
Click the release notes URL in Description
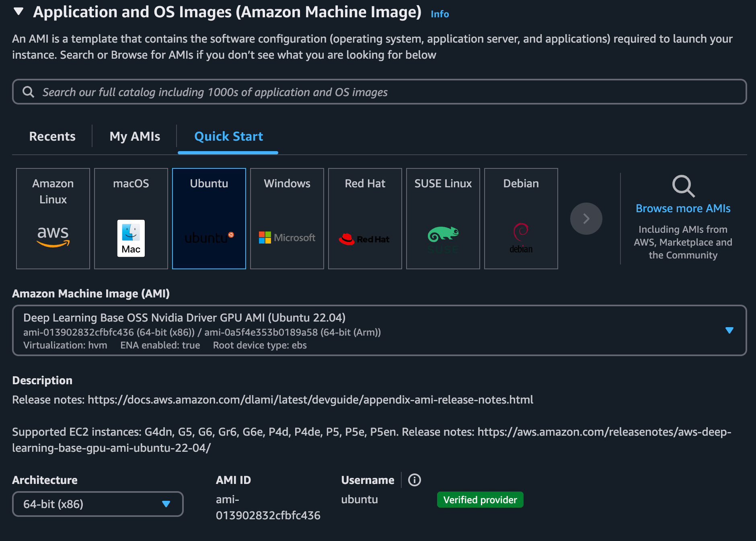[310, 400]
